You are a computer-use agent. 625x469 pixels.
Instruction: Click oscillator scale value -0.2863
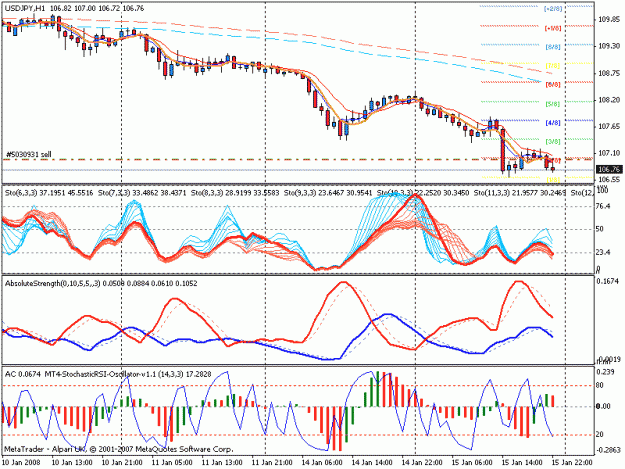(609, 450)
